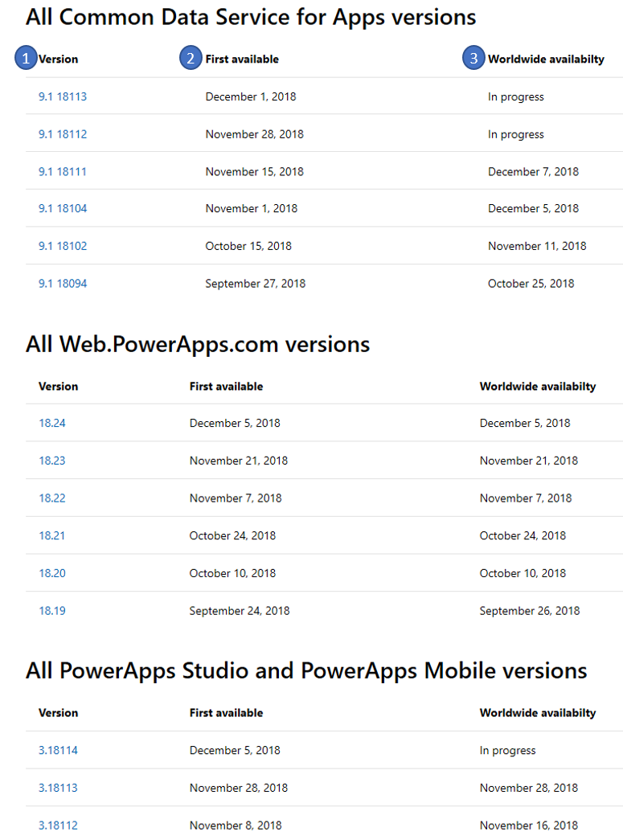
Task: Click the blue number 3 callout badge
Action: [x=473, y=59]
